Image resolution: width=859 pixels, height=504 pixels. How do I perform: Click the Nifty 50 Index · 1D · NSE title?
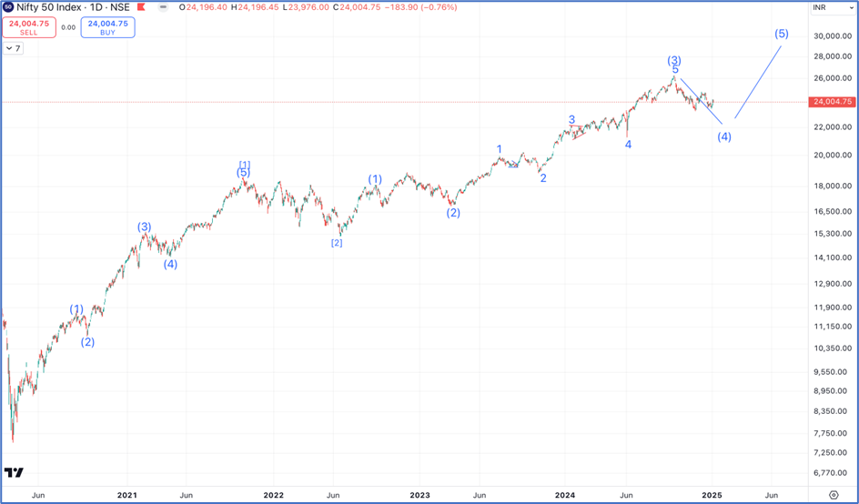(x=73, y=7)
